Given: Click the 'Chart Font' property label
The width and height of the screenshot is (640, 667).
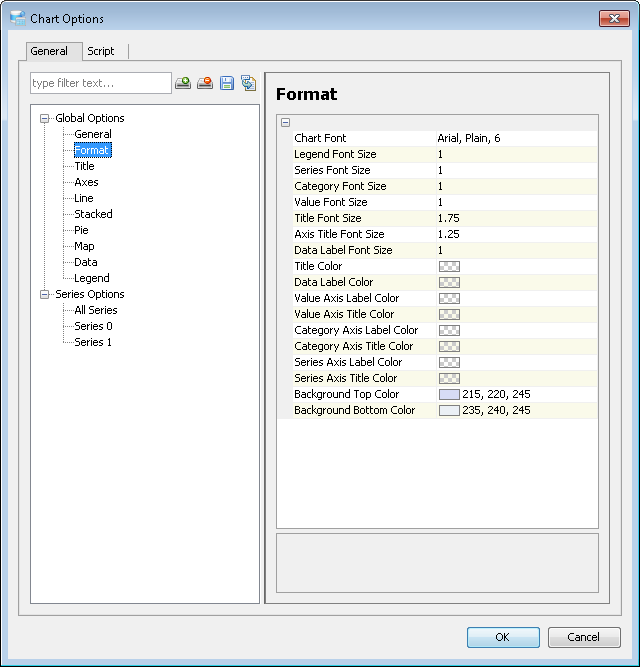Looking at the screenshot, I should [x=320, y=138].
